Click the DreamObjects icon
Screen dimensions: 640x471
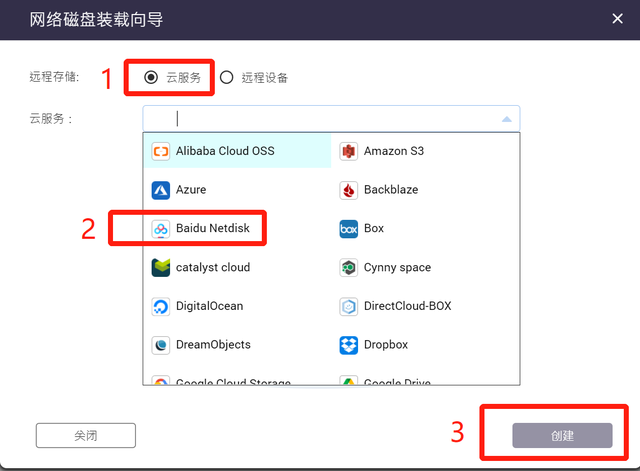coord(160,345)
